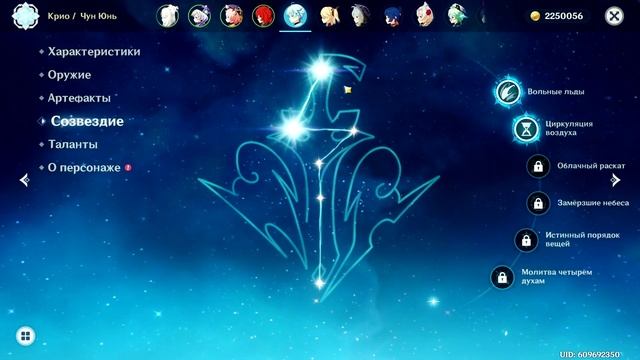The image size is (640, 360).
Task: Click the Истинный порядок вещей label
Action: point(582,240)
